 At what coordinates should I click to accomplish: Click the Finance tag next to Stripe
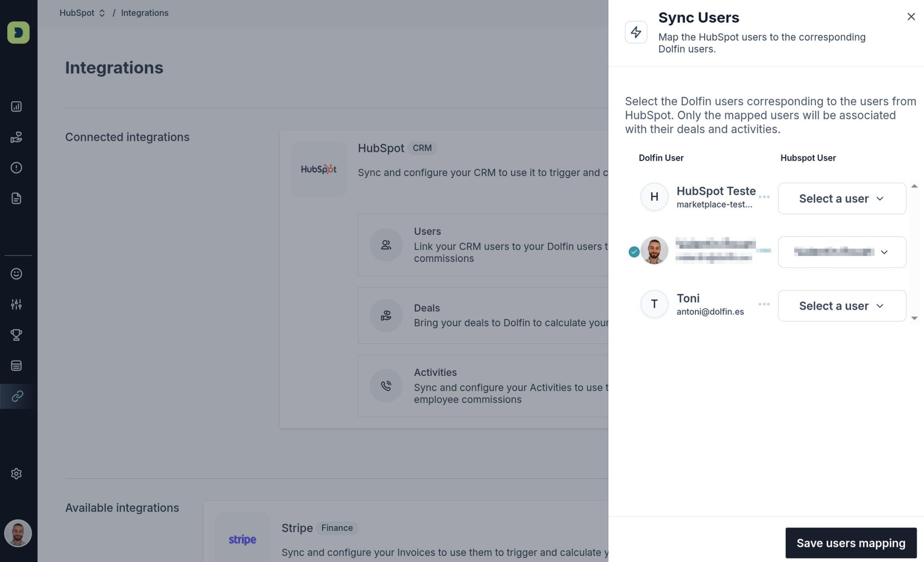pyautogui.click(x=337, y=528)
